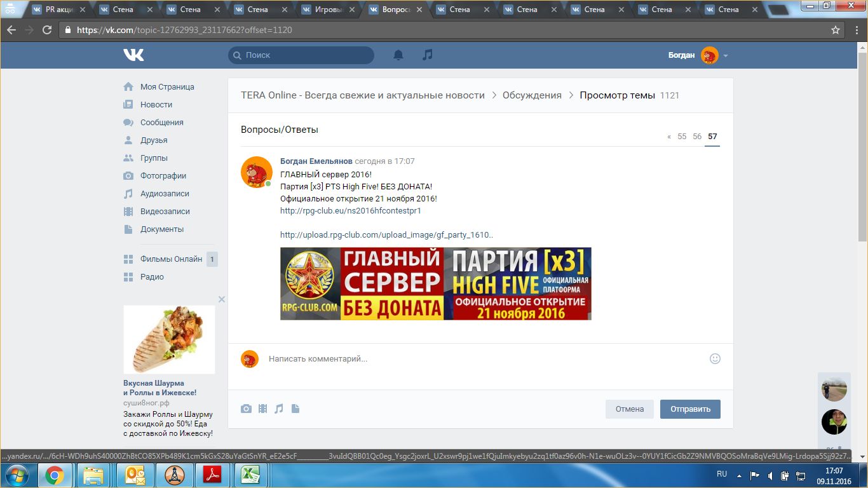The image size is (868, 488).
Task: Switch language via RU indicator
Action: click(722, 474)
